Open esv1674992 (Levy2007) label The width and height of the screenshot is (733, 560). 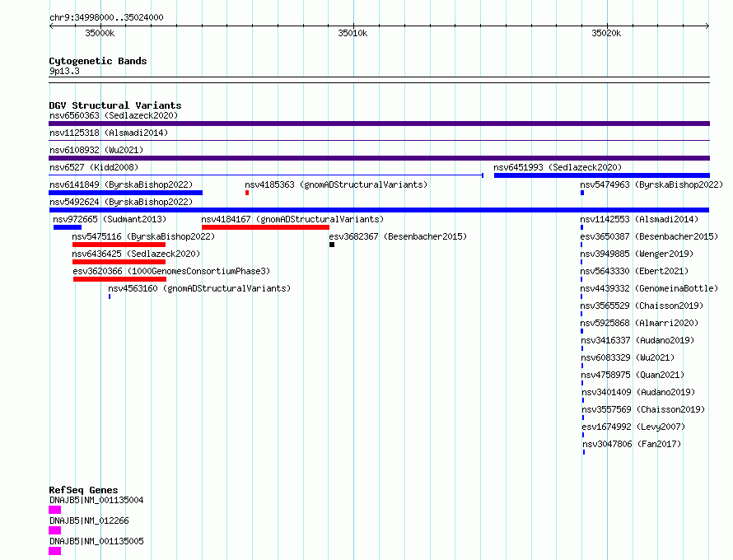tap(634, 427)
